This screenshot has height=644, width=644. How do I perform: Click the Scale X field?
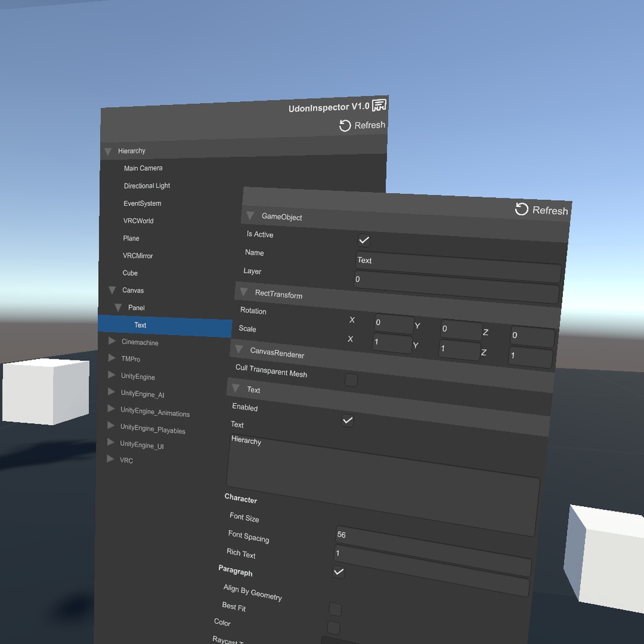point(392,343)
